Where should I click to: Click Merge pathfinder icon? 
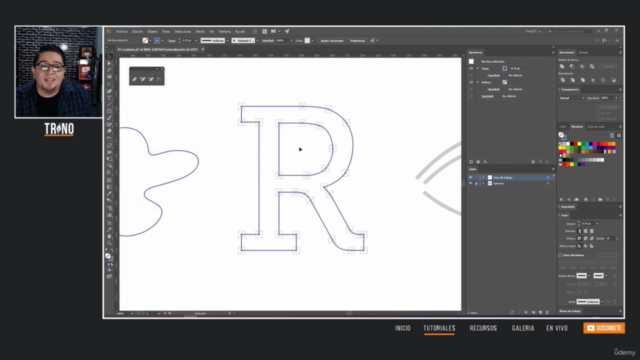583,80
